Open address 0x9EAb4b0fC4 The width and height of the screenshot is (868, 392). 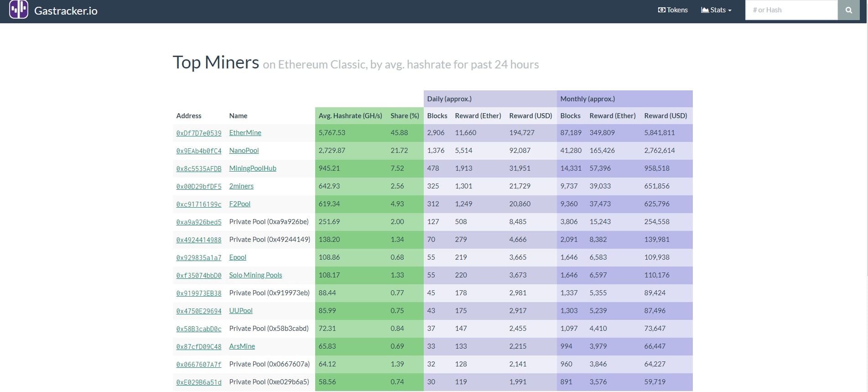pyautogui.click(x=199, y=151)
